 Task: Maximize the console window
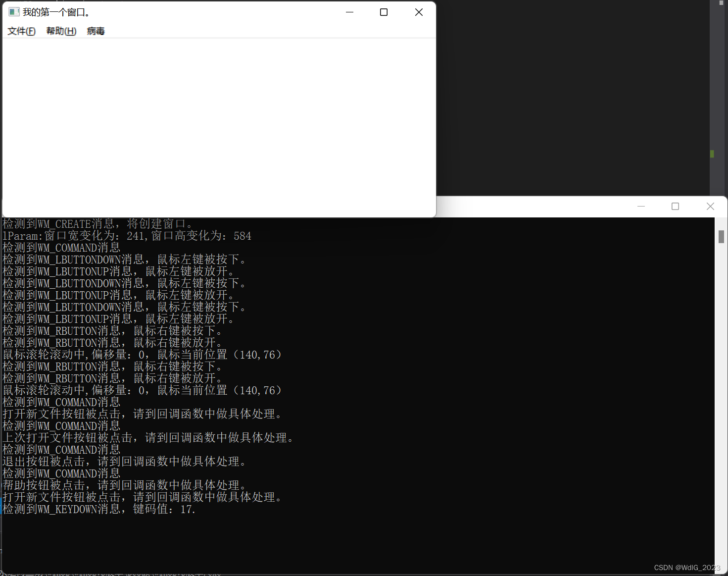pos(675,206)
